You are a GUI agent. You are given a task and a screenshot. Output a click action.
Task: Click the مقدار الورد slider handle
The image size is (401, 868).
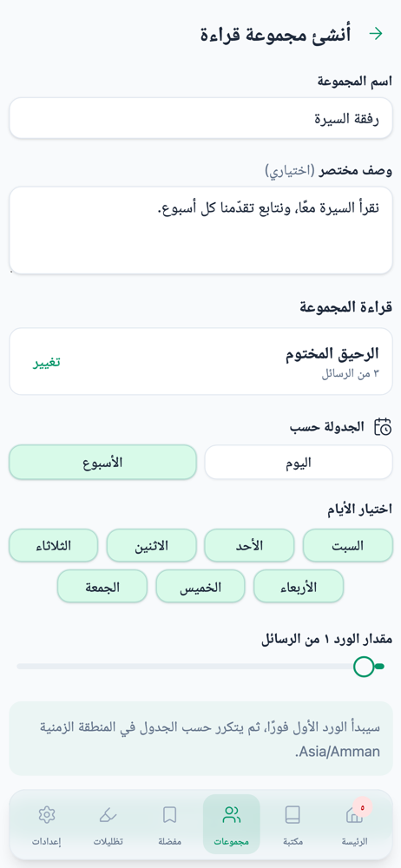click(364, 667)
